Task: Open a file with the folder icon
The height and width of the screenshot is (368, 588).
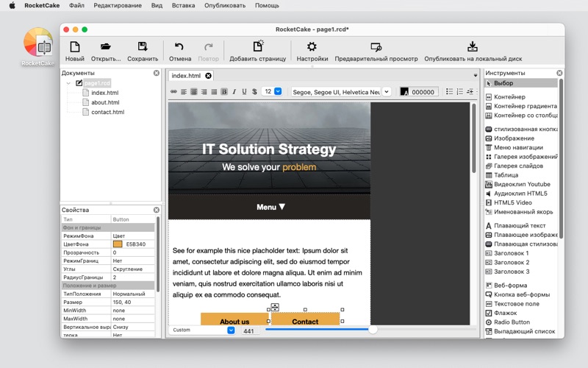Action: pos(106,47)
